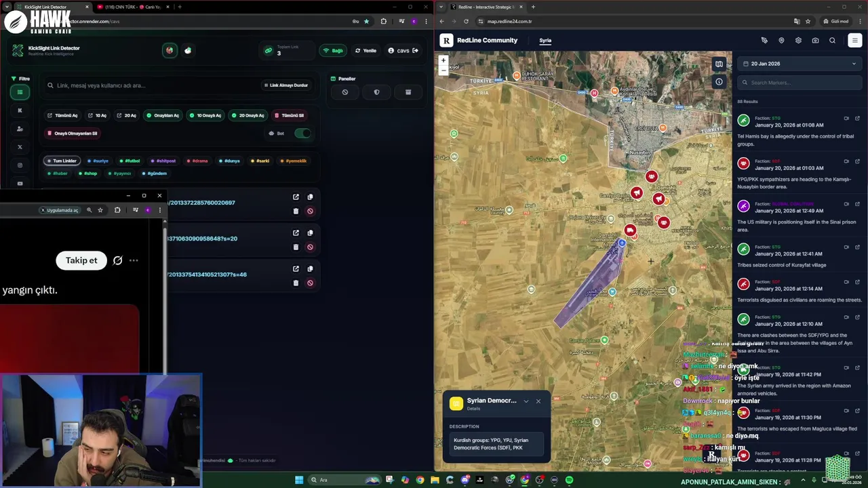Click the shield icon in Paneller
This screenshot has width=868, height=488.
click(376, 92)
